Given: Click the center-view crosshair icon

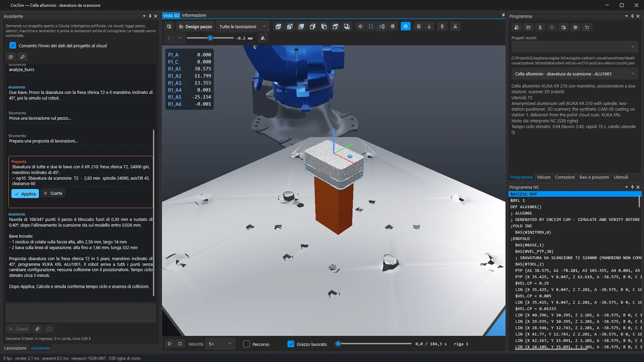Looking at the screenshot, I should pyautogui.click(x=360, y=27).
